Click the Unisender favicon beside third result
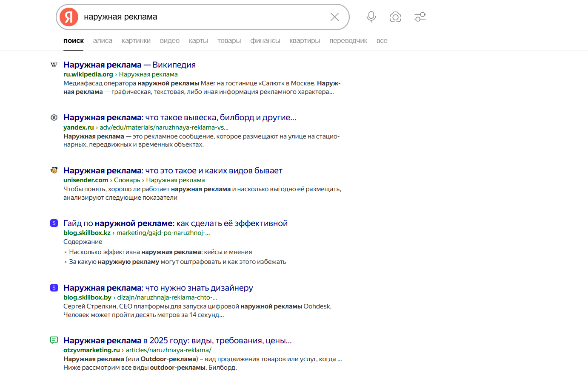The image size is (588, 382). pos(54,170)
